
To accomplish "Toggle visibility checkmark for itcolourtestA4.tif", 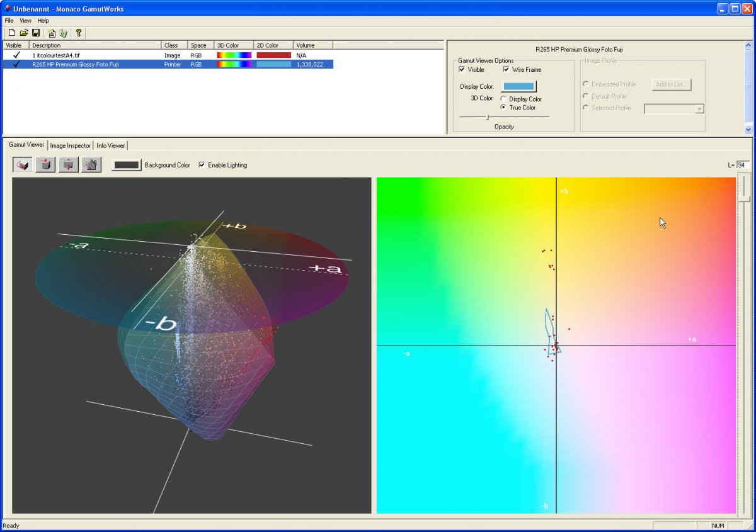I will [16, 55].
